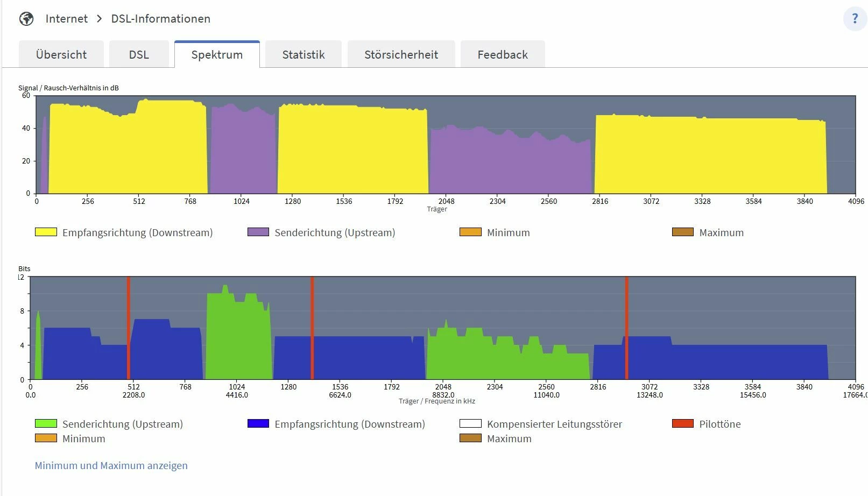Open the DSL tab

(139, 54)
